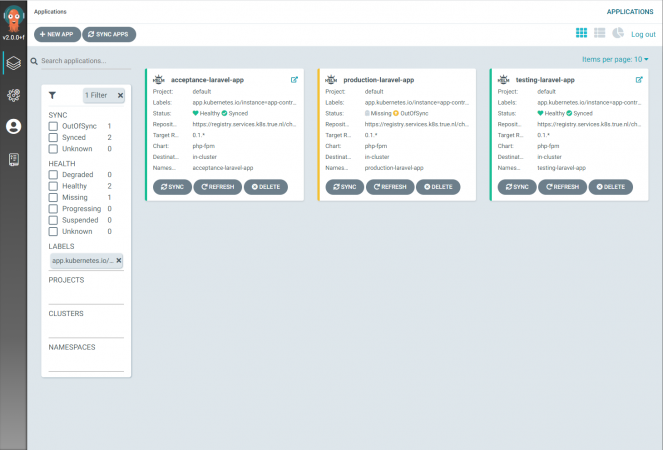The width and height of the screenshot is (663, 450).
Task: Delete the production-laravel-app
Action: (x=438, y=187)
